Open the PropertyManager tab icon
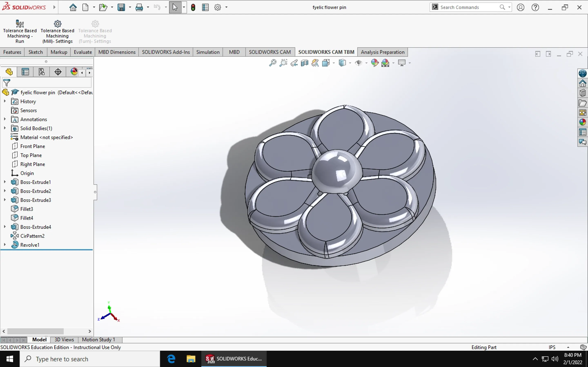 coord(25,72)
